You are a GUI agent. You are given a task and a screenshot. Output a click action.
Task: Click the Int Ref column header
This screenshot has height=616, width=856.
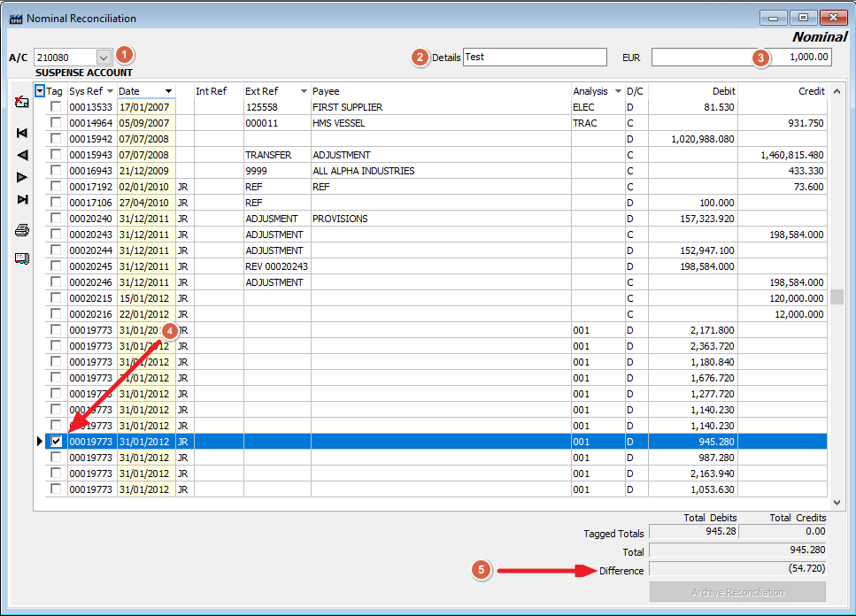(x=212, y=91)
